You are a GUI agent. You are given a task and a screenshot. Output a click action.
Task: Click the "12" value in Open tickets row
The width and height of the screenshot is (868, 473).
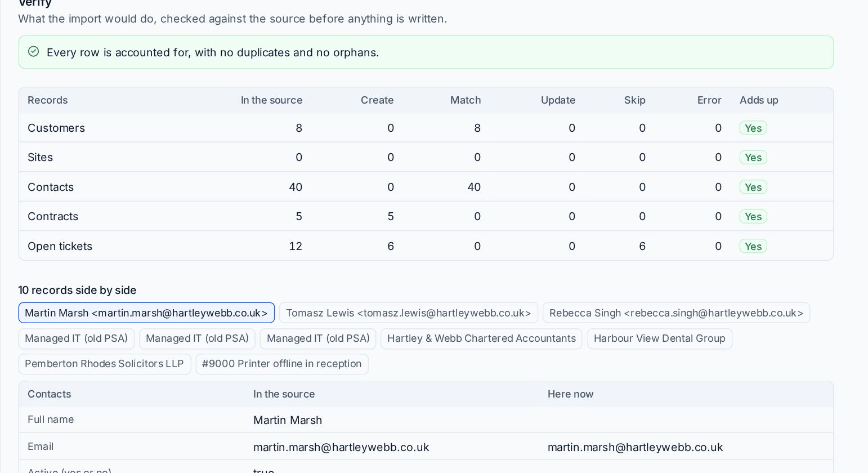pyautogui.click(x=296, y=246)
